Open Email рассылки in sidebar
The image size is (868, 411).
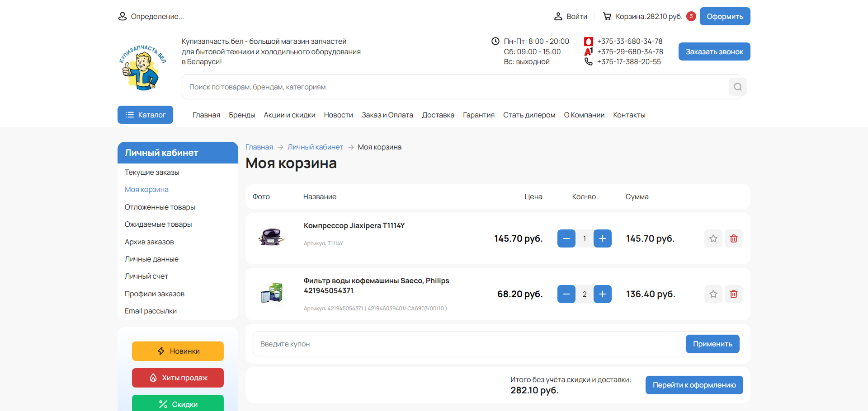click(x=151, y=311)
